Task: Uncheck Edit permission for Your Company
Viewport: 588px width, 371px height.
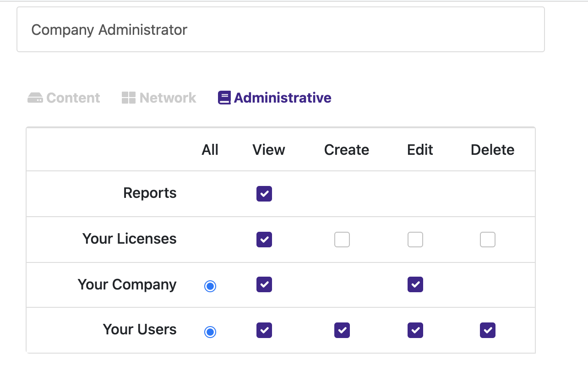Action: (x=415, y=284)
